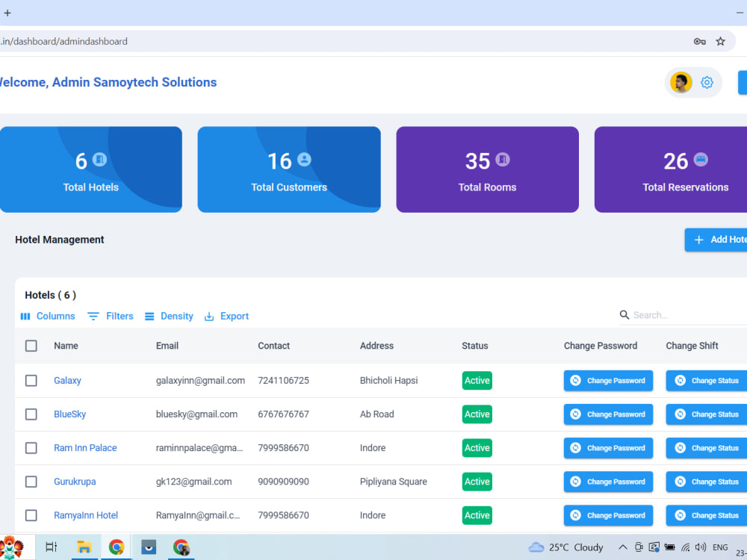Viewport: 747px width, 560px height.
Task: Change Password for Ram Inn Palace
Action: pos(608,448)
